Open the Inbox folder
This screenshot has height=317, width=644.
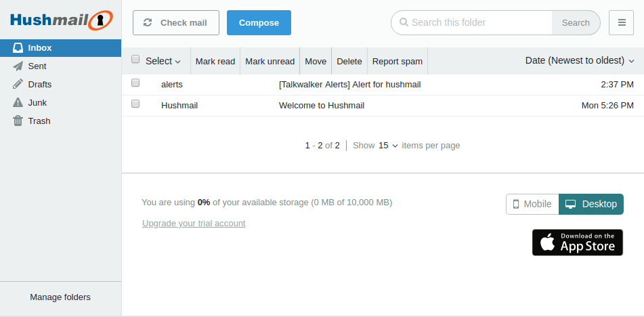click(x=61, y=48)
